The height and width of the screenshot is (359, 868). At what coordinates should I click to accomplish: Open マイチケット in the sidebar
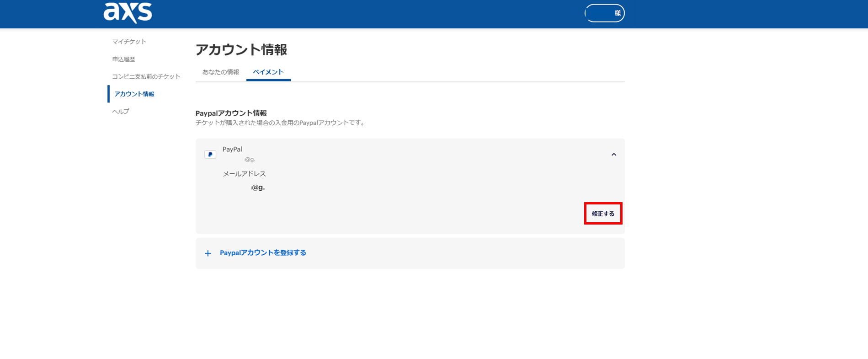[129, 42]
